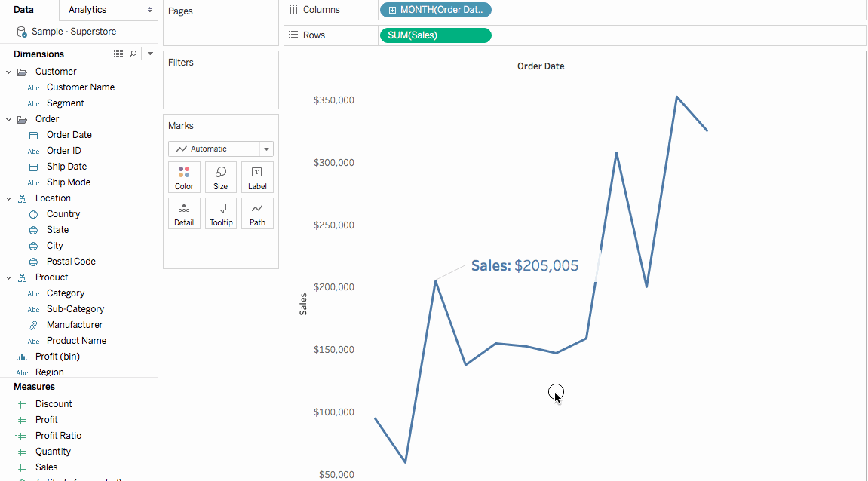The height and width of the screenshot is (481, 868).
Task: Click the Product hierarchy icon
Action: click(22, 278)
